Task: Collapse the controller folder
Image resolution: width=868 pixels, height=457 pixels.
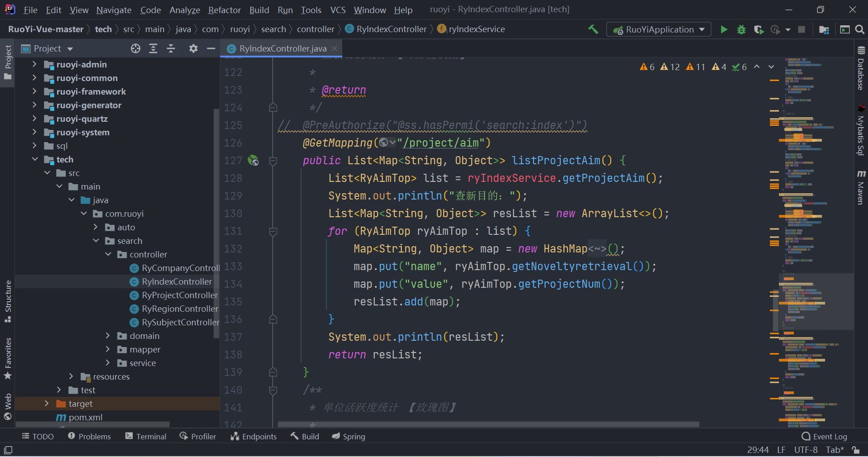Action: 108,254
